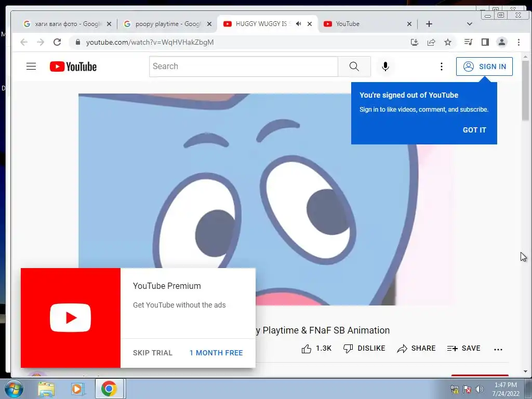The image size is (532, 399).
Task: Open Chrome's three-dot menu
Action: (x=518, y=42)
